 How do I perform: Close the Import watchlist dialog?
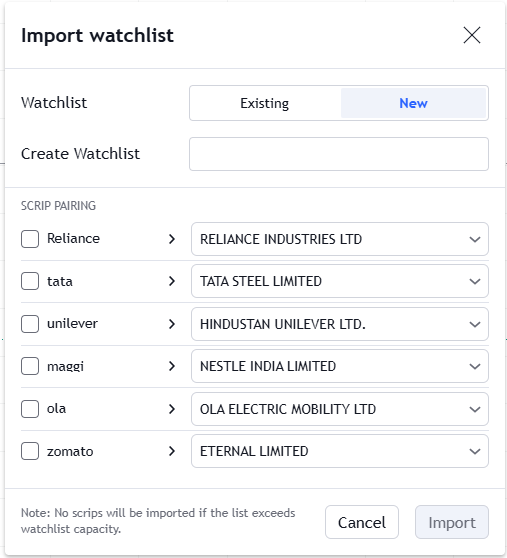click(472, 35)
